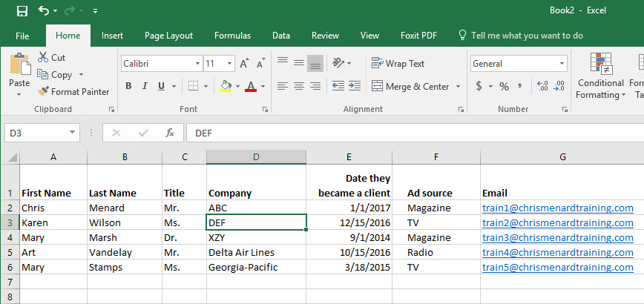
Task: Click the Increase Decimal icon
Action: pos(542,86)
